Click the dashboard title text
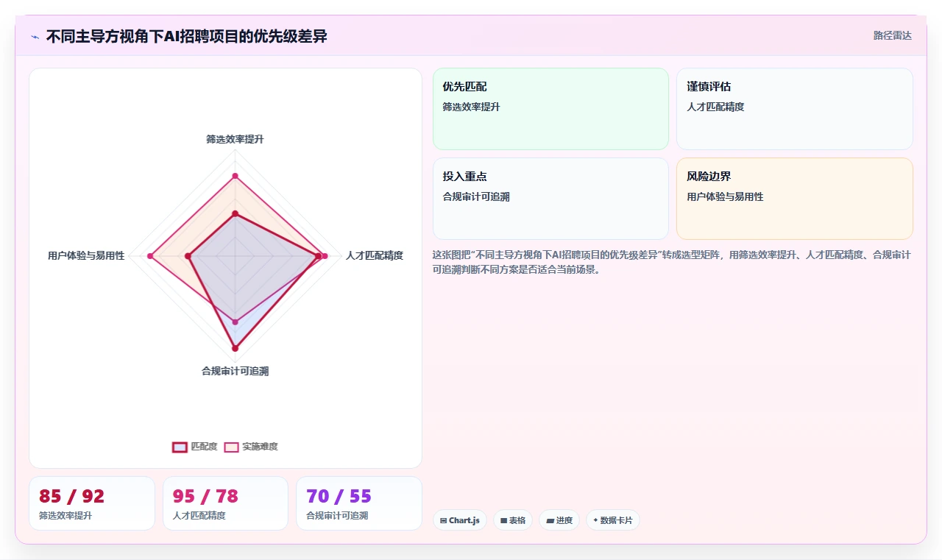Screen dimensions: 942x560 [187, 36]
